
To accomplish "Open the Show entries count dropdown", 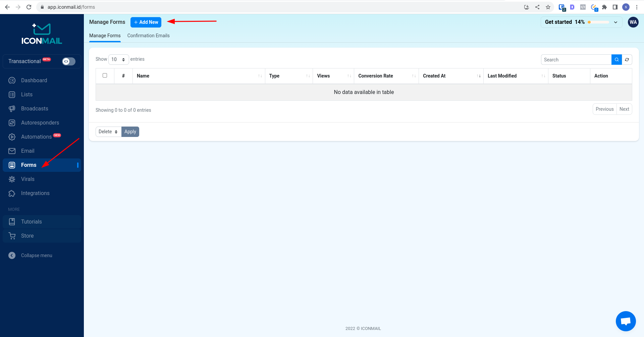I will (118, 59).
